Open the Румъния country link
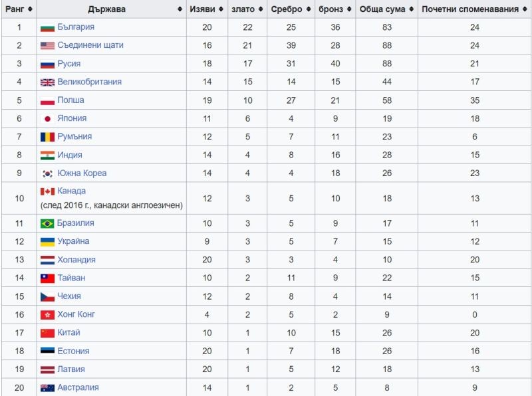 click(74, 136)
